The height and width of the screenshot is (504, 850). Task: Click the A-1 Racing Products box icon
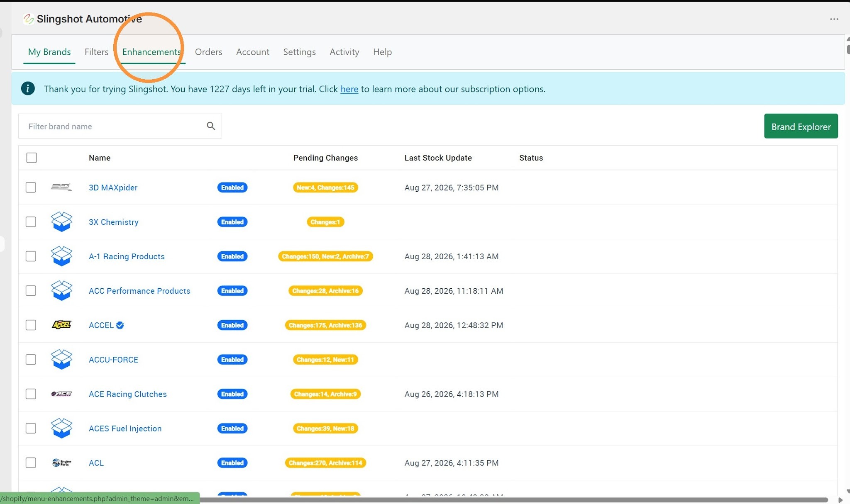click(x=61, y=256)
